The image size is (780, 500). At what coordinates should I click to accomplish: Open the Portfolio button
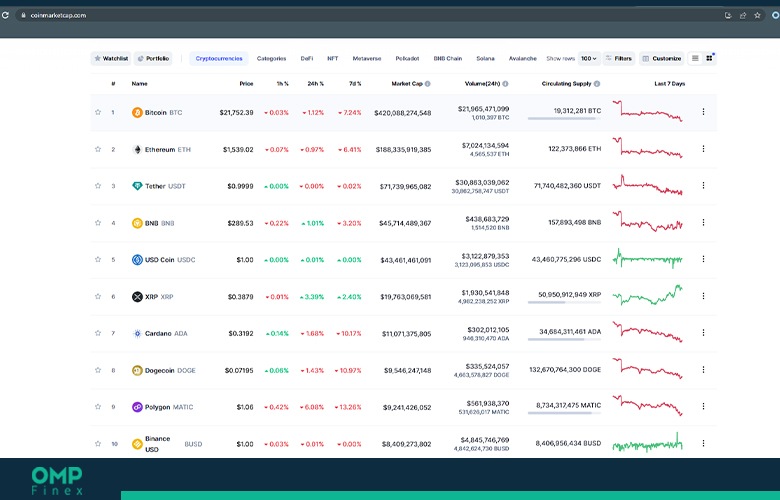[153, 58]
